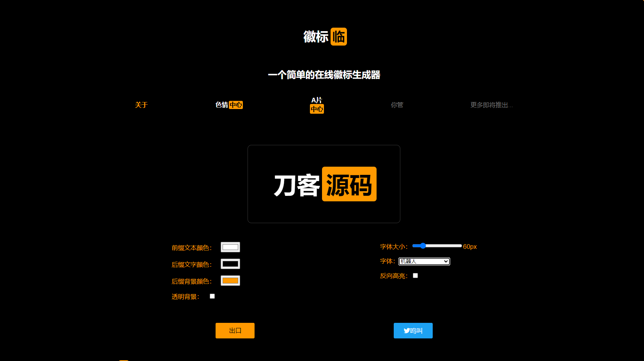
Task: Click the blue 鸣叫 tweet button
Action: click(413, 330)
